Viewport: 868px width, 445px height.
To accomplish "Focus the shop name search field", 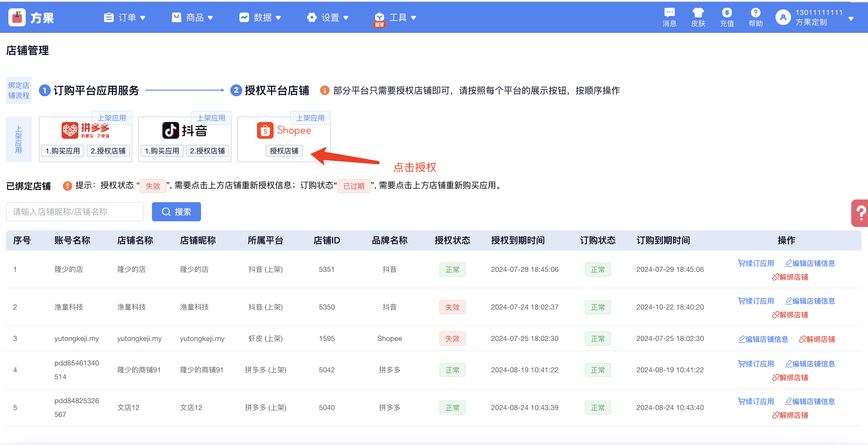I will click(75, 212).
